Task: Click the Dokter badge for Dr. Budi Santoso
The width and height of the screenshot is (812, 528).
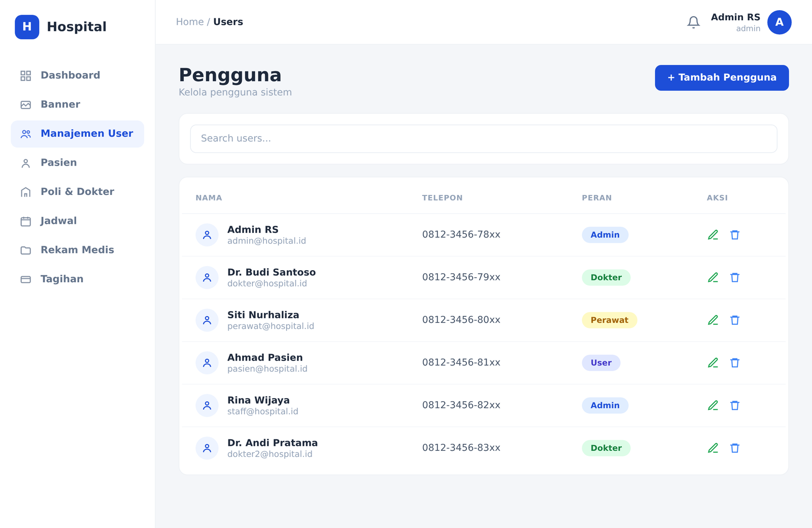Action: pyautogui.click(x=606, y=277)
